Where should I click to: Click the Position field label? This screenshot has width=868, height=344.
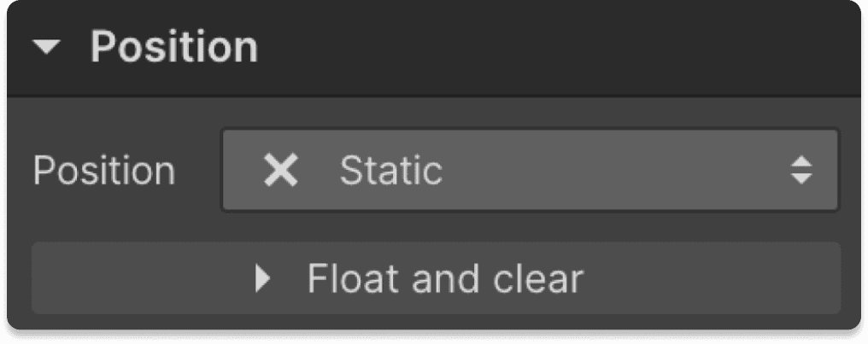(x=103, y=172)
